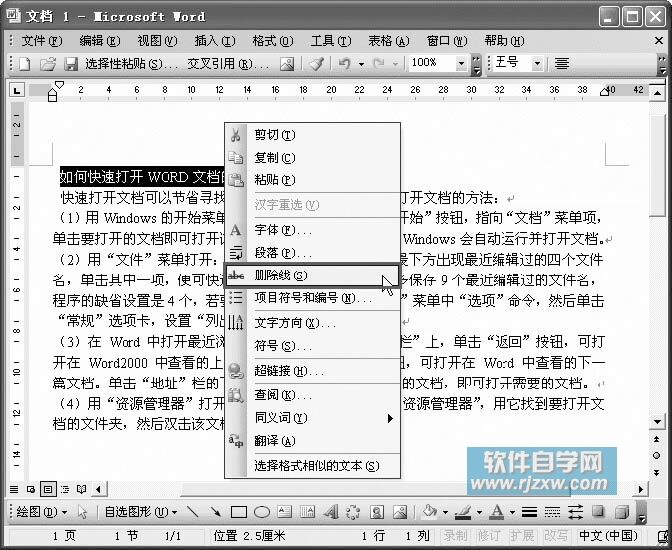Choose 字体(F)... from the context menu
The width and height of the screenshot is (672, 550).
coord(313,230)
